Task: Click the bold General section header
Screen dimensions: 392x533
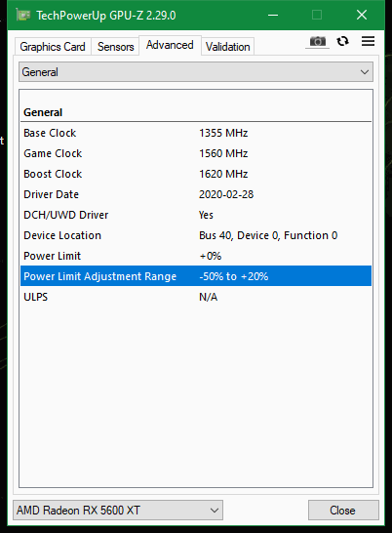Action: click(43, 112)
